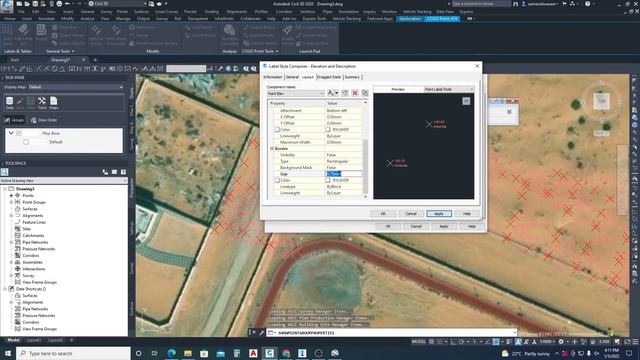This screenshot has height=360, width=640.
Task: Click BYLAYER swatch under Border Gap
Action: [x=328, y=180]
